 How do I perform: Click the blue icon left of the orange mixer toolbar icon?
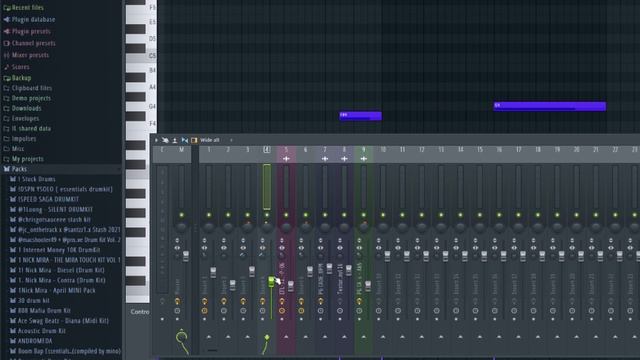point(184,140)
